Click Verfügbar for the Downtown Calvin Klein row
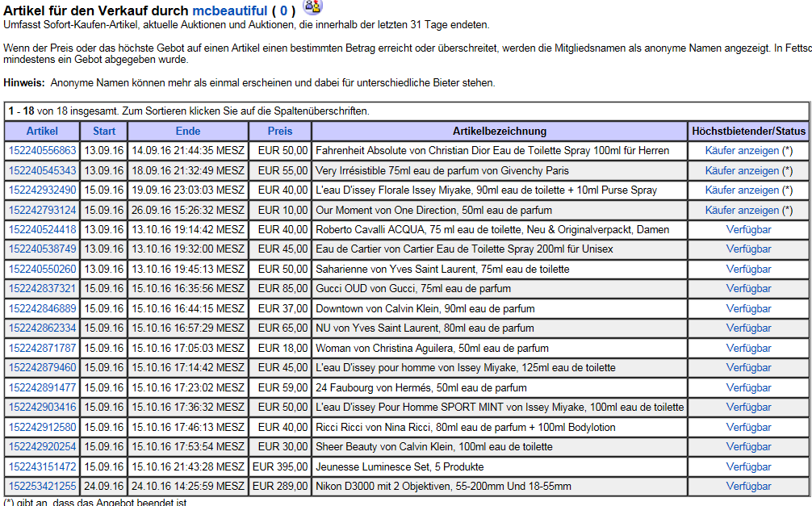Viewport: 812px width, 506px height. (748, 308)
